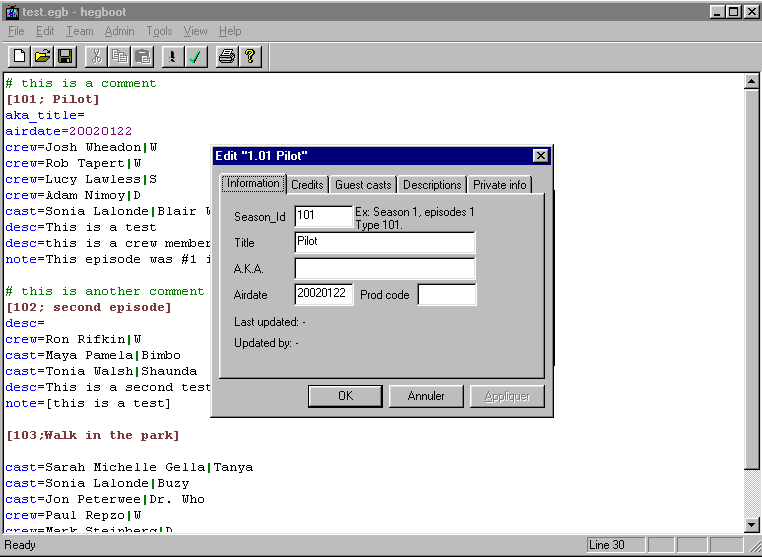Click the Prod code input field

446,294
